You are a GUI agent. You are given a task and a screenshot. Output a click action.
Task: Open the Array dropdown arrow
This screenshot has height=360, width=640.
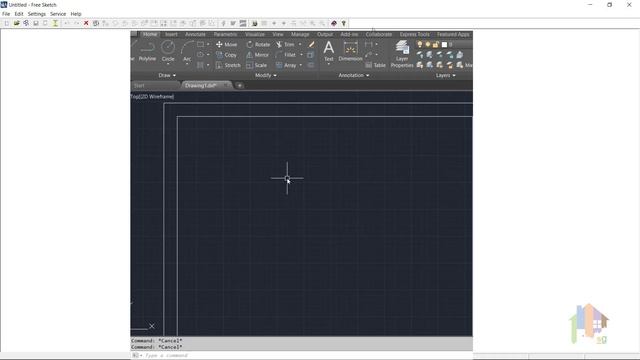tap(301, 65)
